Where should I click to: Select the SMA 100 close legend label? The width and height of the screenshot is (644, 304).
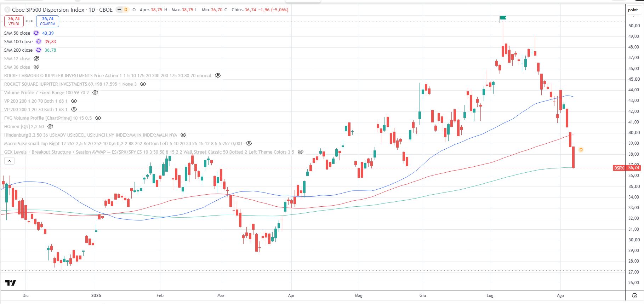[18, 41]
